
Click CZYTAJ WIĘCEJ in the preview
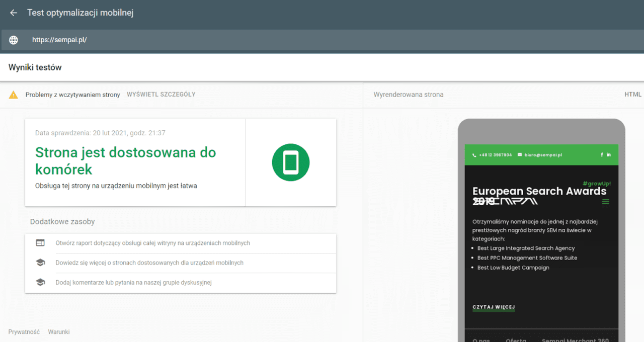tap(494, 307)
